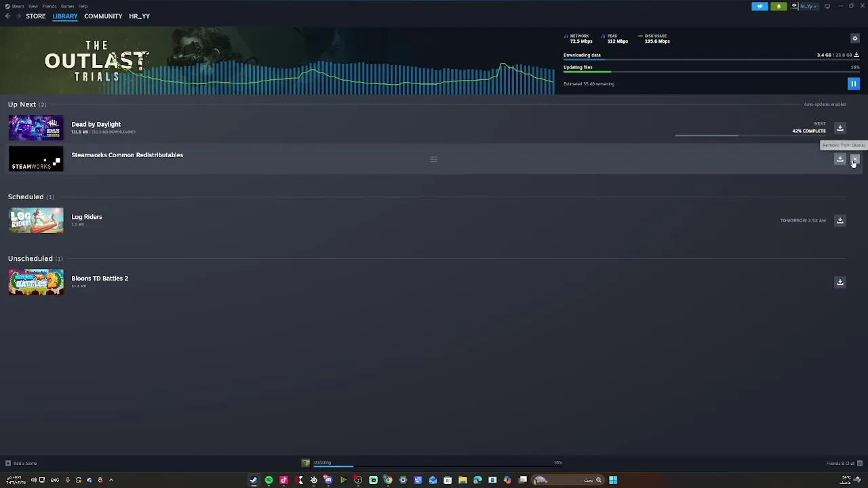The width and height of the screenshot is (868, 488).
Task: Open the Help menu
Action: click(83, 6)
